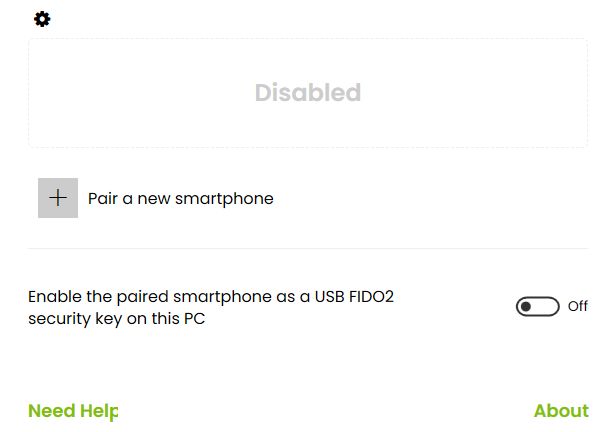Click the "Pair a new smartphone" text

[x=181, y=199]
